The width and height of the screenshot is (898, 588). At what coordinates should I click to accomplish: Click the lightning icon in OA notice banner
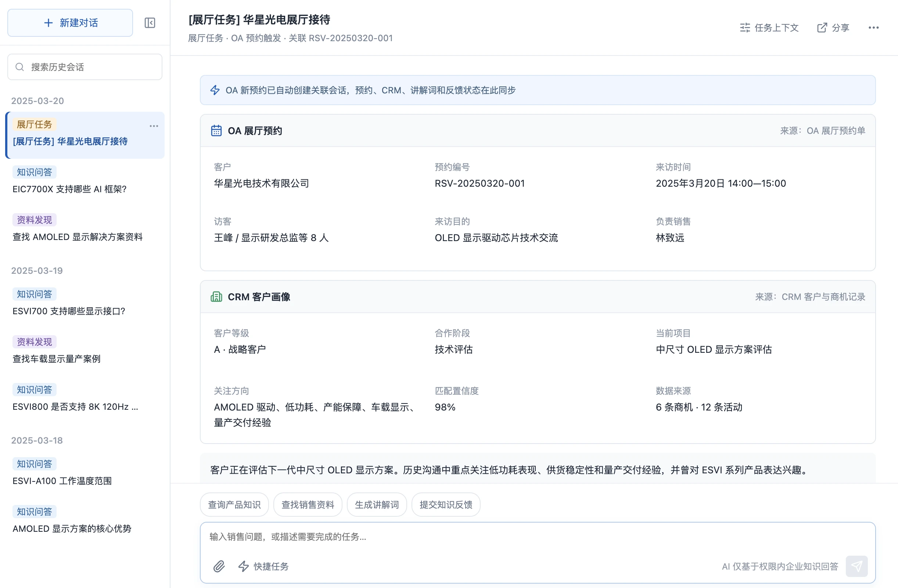pos(215,90)
